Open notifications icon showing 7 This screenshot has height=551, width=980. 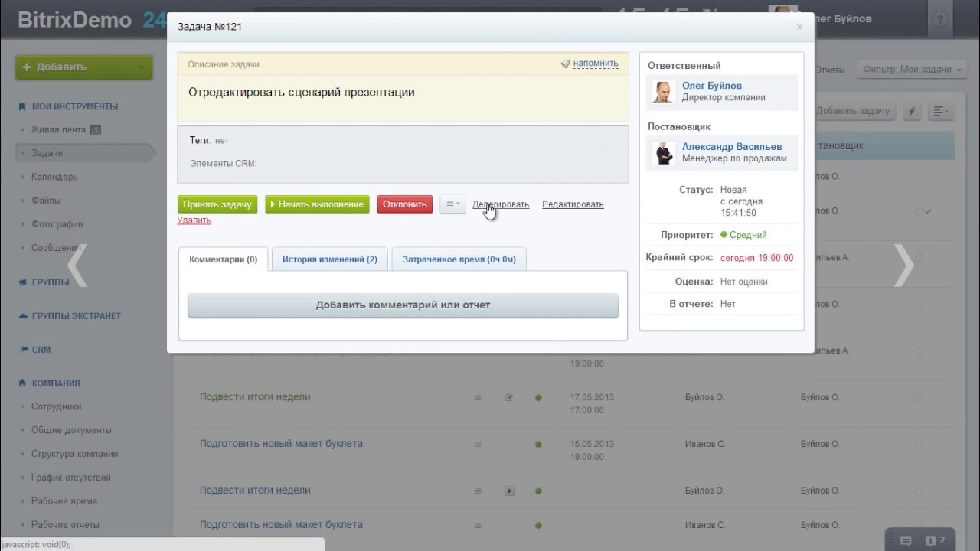[x=930, y=540]
